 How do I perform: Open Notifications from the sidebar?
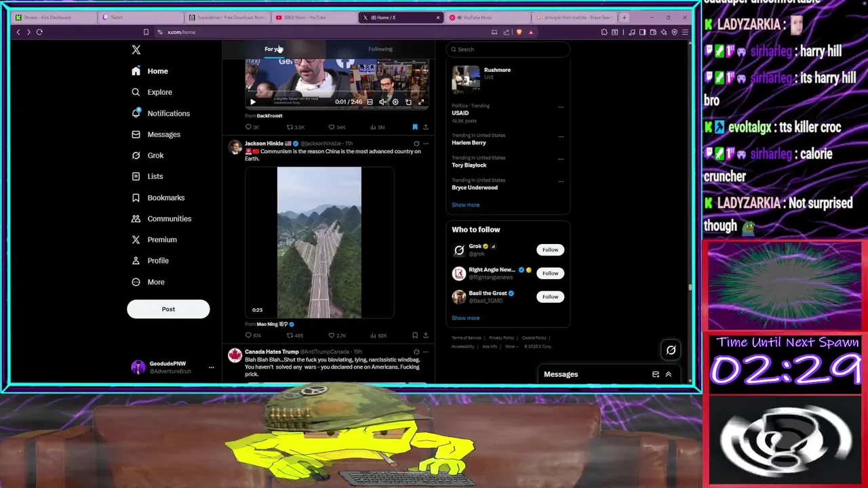point(161,113)
